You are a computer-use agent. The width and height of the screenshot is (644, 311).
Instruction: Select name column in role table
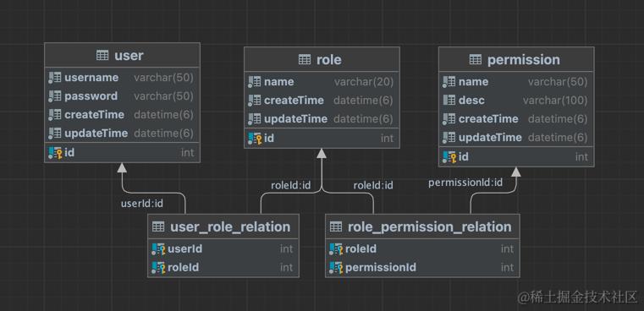click(x=279, y=82)
